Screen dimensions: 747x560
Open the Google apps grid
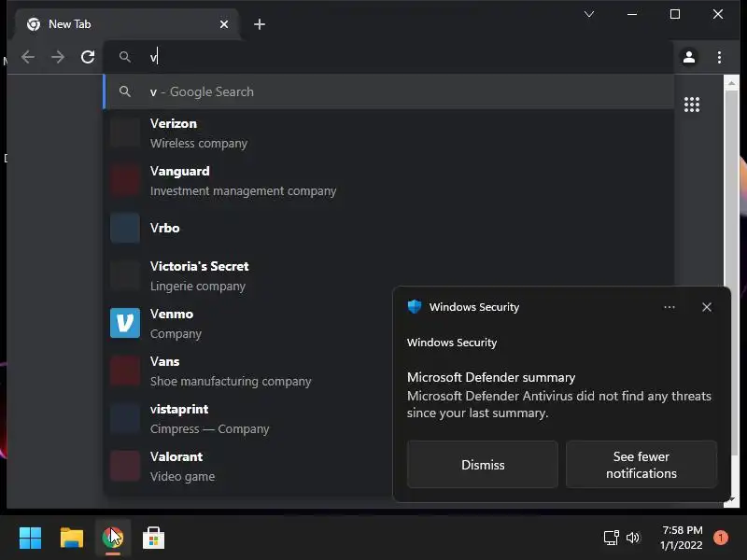click(x=692, y=105)
